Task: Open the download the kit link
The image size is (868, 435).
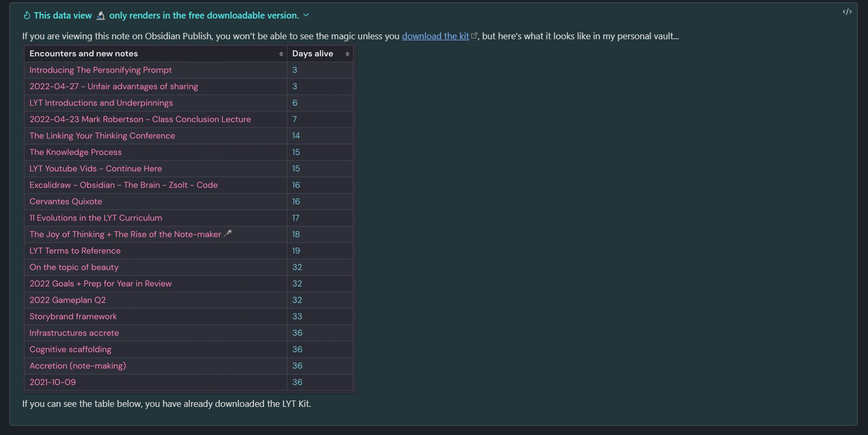Action: (x=435, y=36)
